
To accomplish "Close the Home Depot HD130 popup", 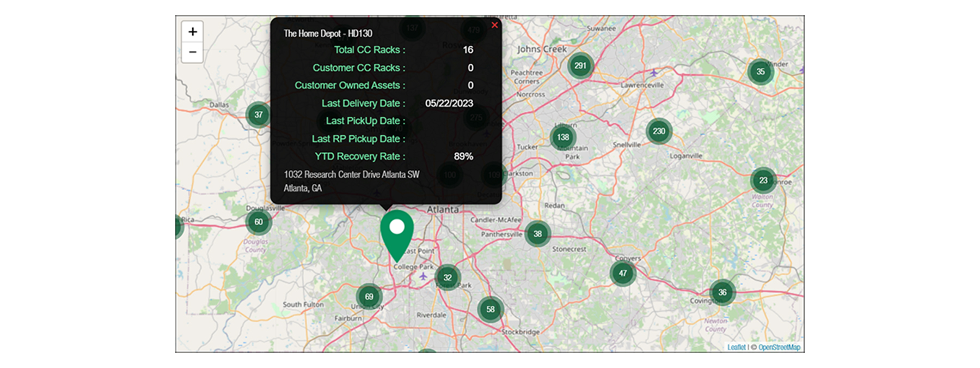I will click(x=494, y=25).
